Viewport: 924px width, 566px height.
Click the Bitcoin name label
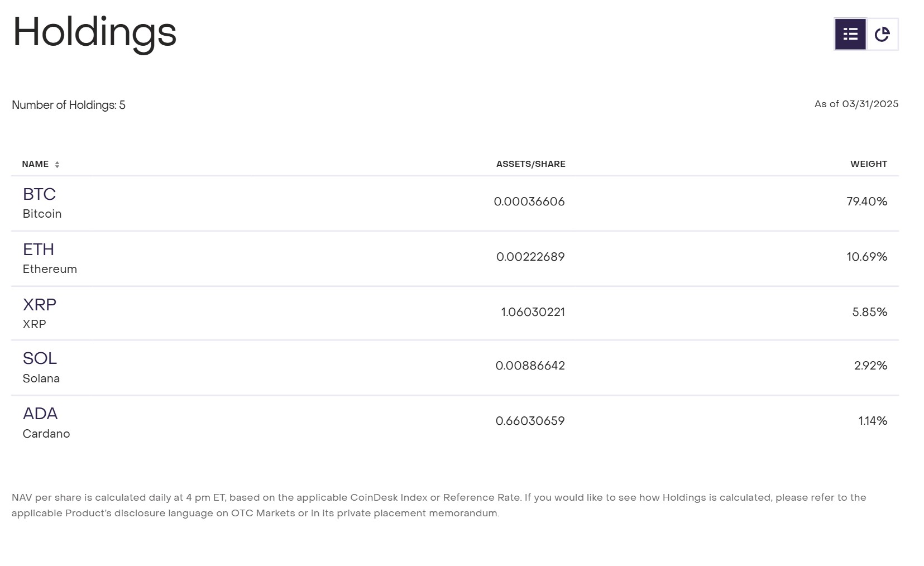tap(42, 214)
